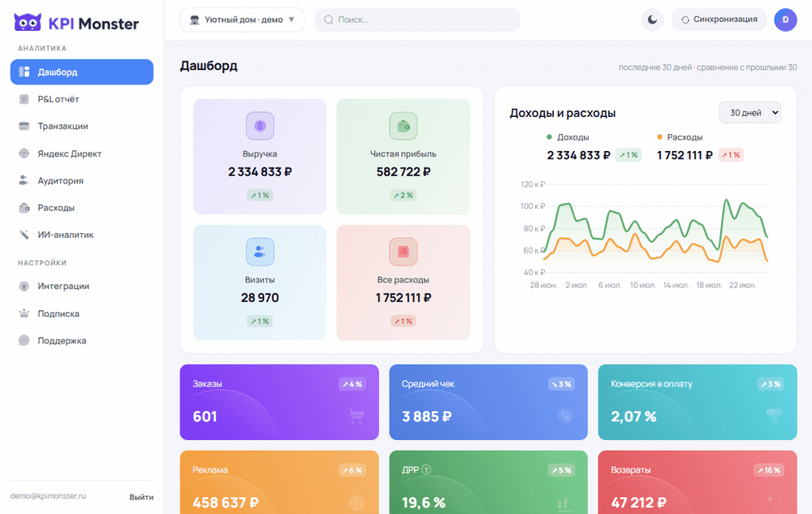
Task: Launch the ИИ-аналитик wand icon
Action: click(24, 235)
